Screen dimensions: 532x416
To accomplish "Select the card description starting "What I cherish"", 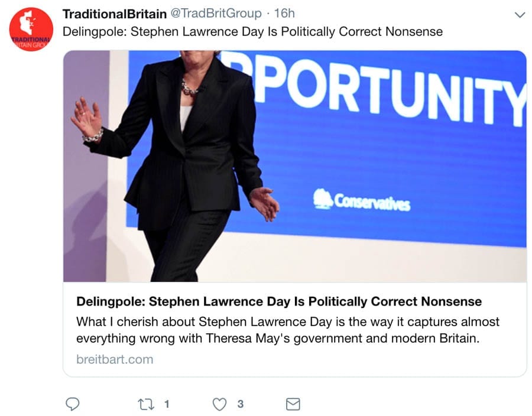I will 287,330.
